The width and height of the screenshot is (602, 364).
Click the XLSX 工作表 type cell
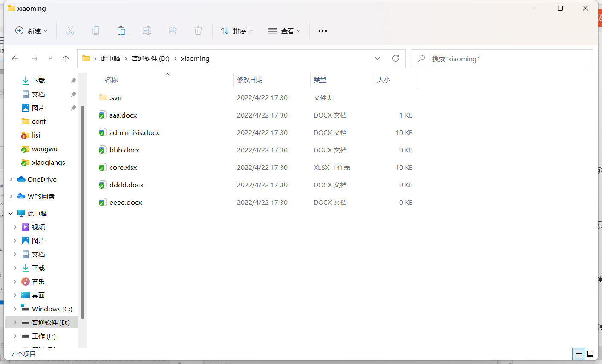click(332, 167)
